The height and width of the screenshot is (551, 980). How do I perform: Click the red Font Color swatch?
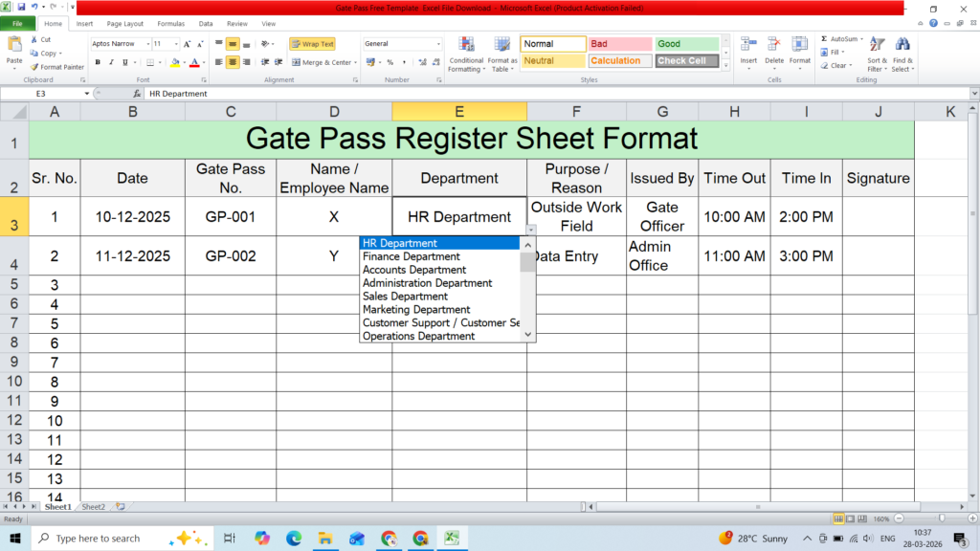pos(194,62)
